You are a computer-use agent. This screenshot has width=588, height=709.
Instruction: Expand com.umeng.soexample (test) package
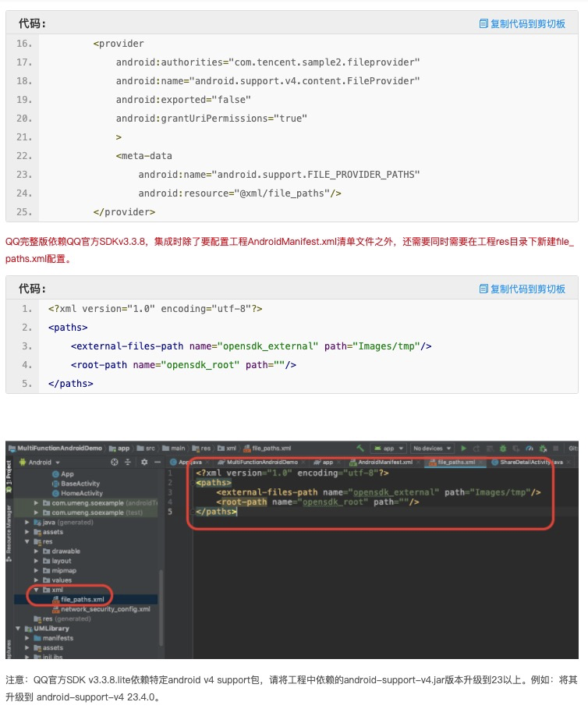click(x=36, y=512)
